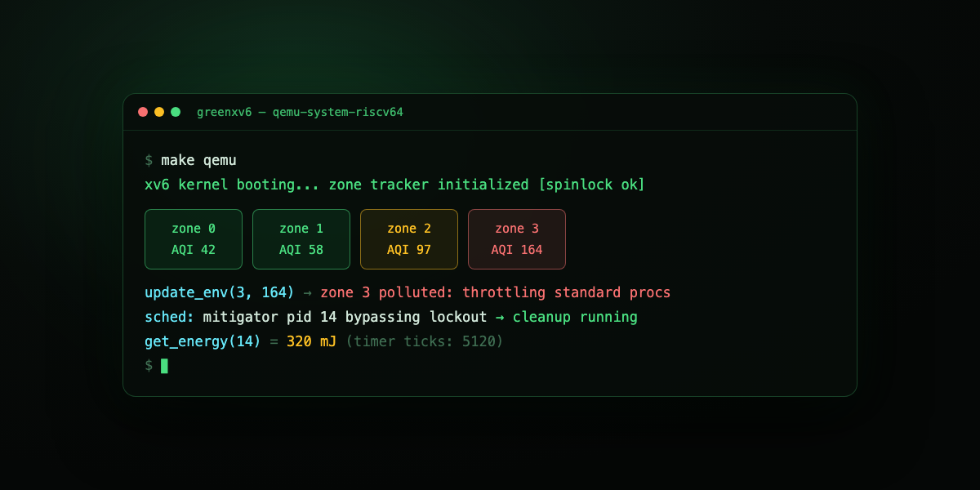This screenshot has width=980, height=490.
Task: Open the zone 2 AQI 97 card
Action: (x=409, y=239)
